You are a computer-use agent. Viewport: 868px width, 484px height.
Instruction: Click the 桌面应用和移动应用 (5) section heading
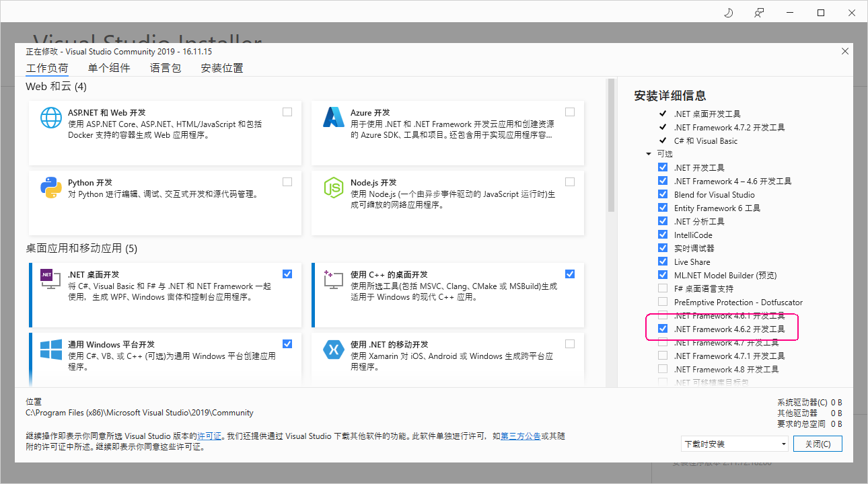pos(81,248)
